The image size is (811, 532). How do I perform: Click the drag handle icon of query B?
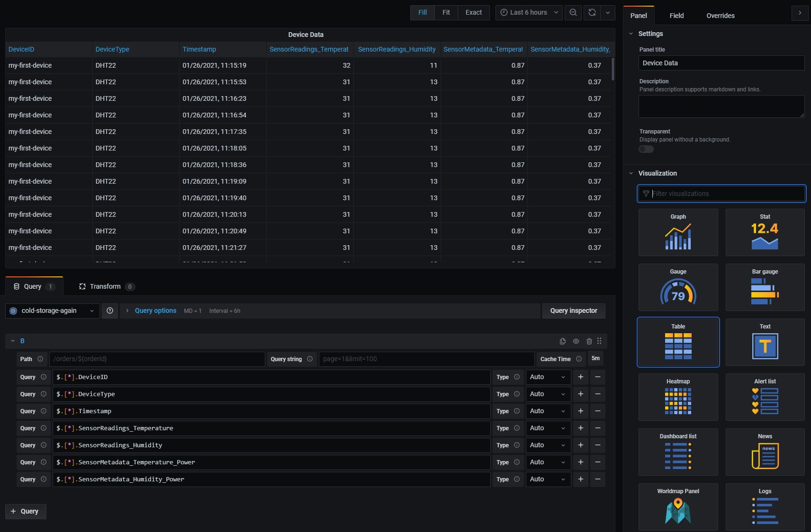pyautogui.click(x=599, y=341)
